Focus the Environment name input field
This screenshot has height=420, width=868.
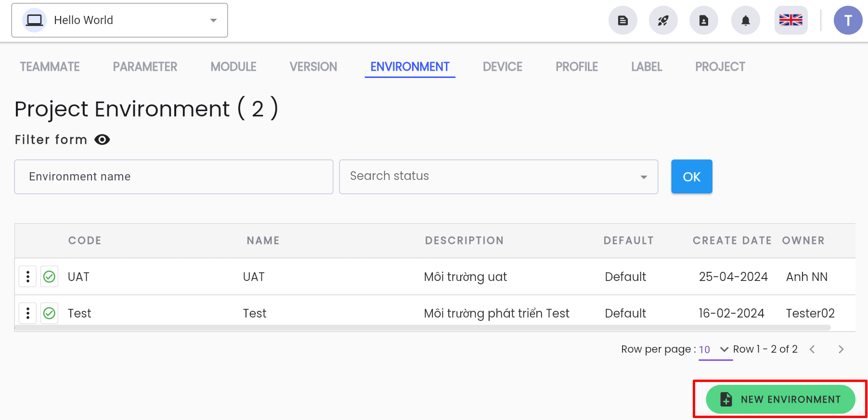tap(174, 177)
